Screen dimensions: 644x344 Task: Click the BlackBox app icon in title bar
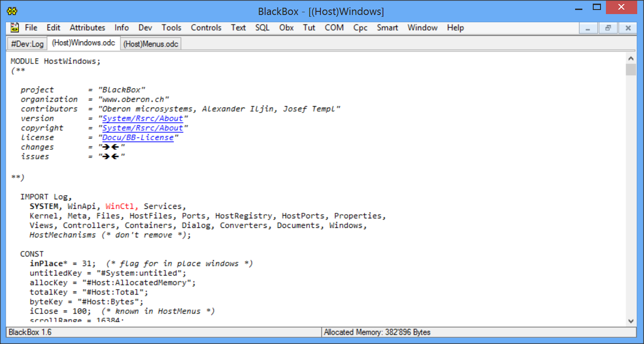[x=12, y=11]
